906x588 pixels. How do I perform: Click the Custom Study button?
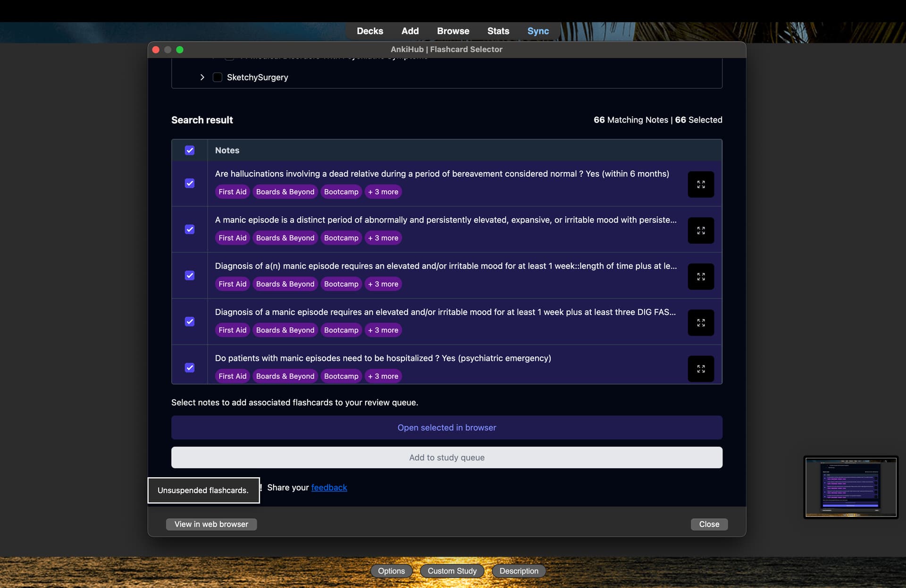(x=452, y=571)
